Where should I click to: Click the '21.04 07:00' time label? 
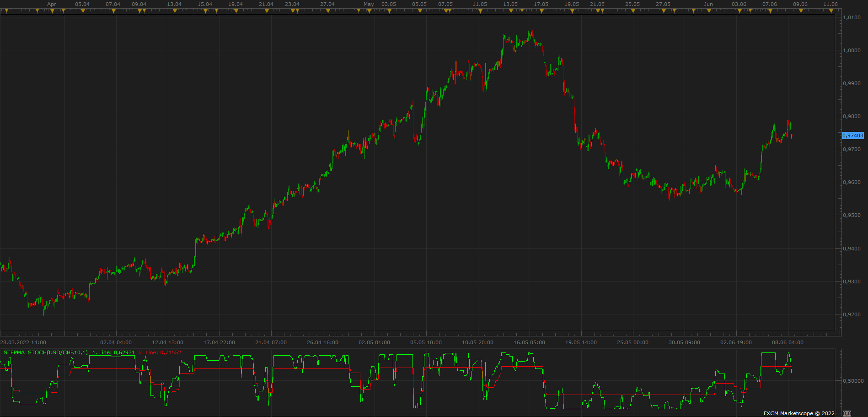pyautogui.click(x=271, y=342)
